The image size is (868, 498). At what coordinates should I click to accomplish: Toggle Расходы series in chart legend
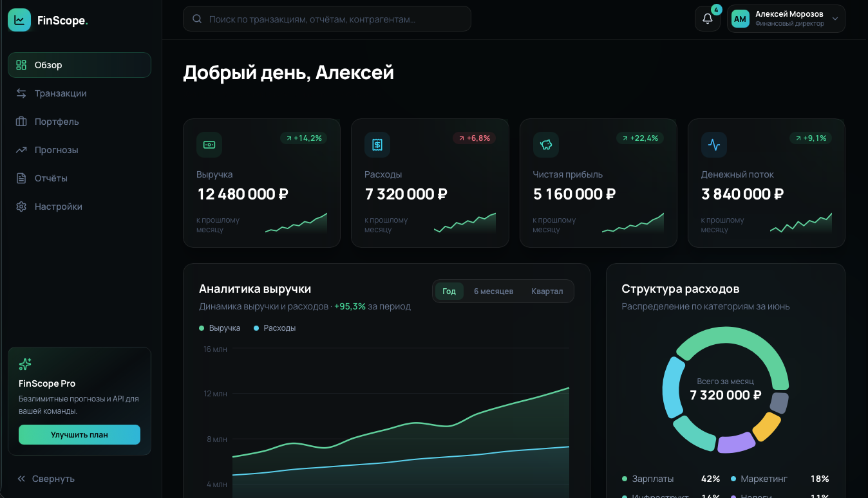tap(275, 328)
